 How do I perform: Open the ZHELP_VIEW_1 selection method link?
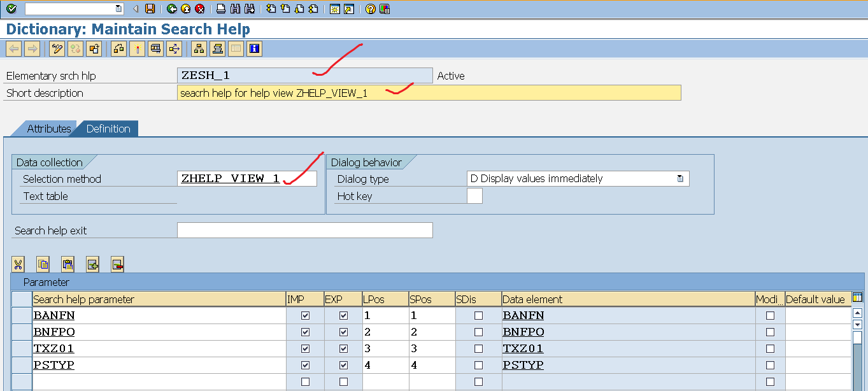pos(230,179)
